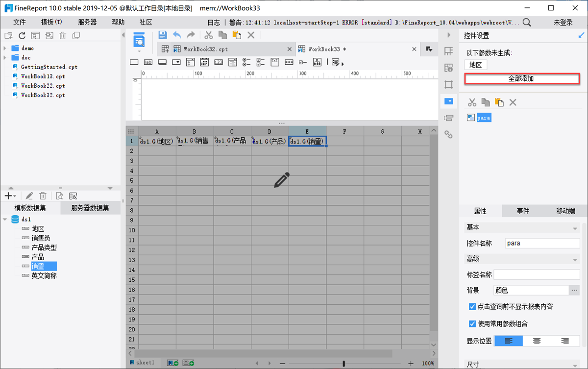Toggle 使用常用参数组合 checkbox
This screenshot has height=369, width=588.
(x=472, y=324)
